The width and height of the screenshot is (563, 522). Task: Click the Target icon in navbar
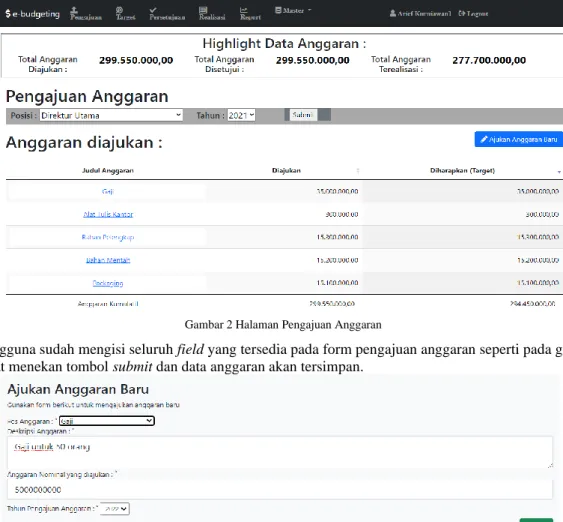[120, 10]
